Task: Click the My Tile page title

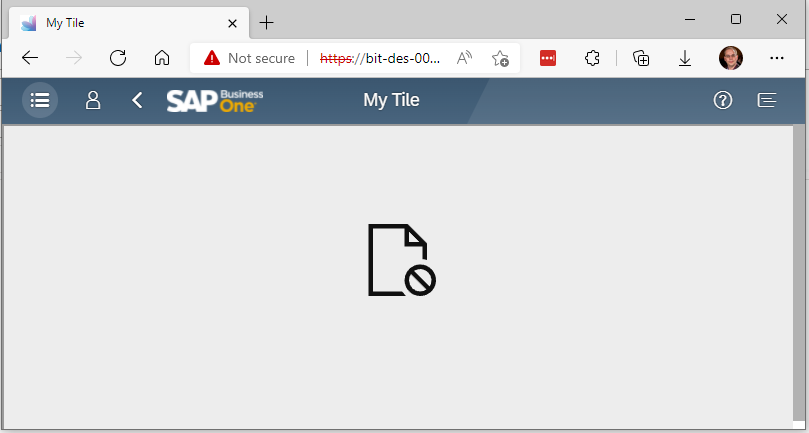Action: click(x=391, y=100)
